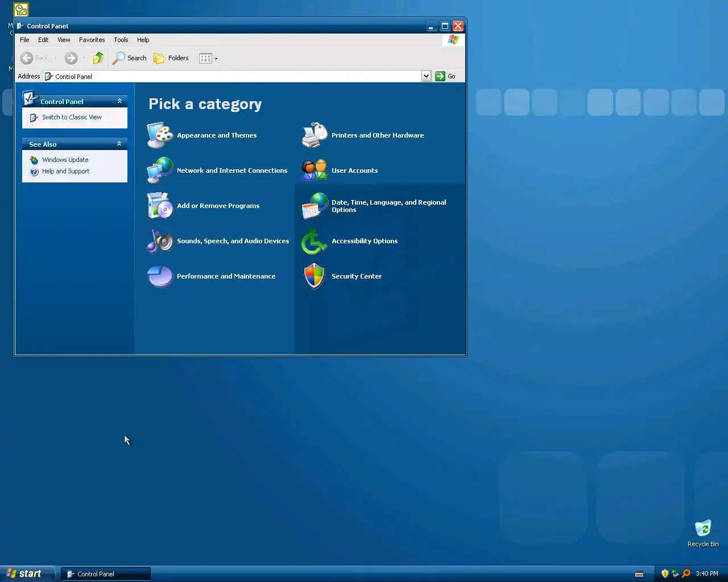
Task: Open the Help menu
Action: point(143,40)
